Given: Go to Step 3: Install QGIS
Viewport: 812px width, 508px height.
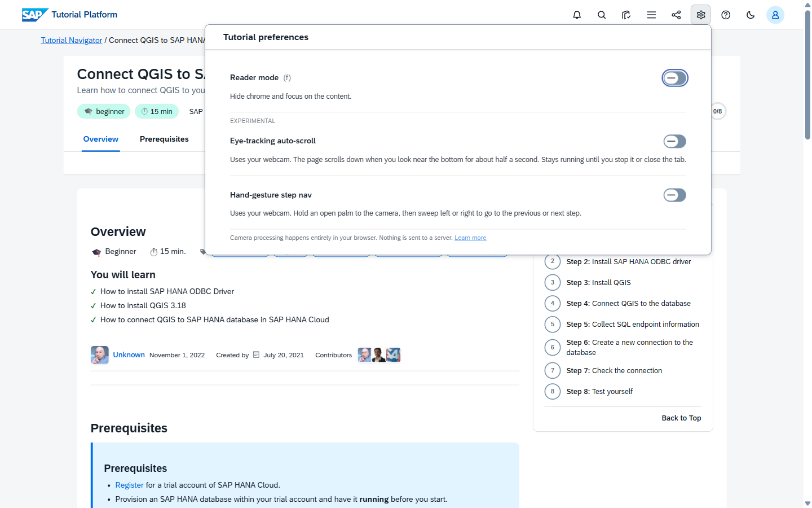Looking at the screenshot, I should coord(598,283).
